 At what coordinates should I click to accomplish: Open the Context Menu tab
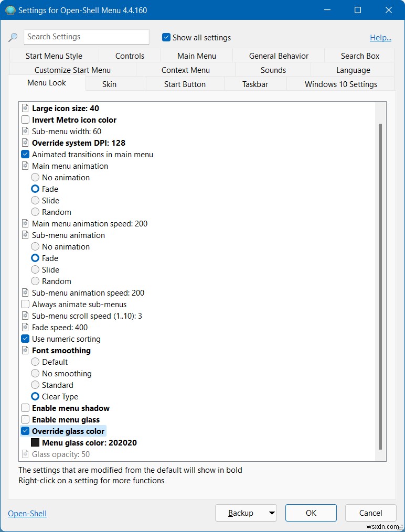pos(185,70)
